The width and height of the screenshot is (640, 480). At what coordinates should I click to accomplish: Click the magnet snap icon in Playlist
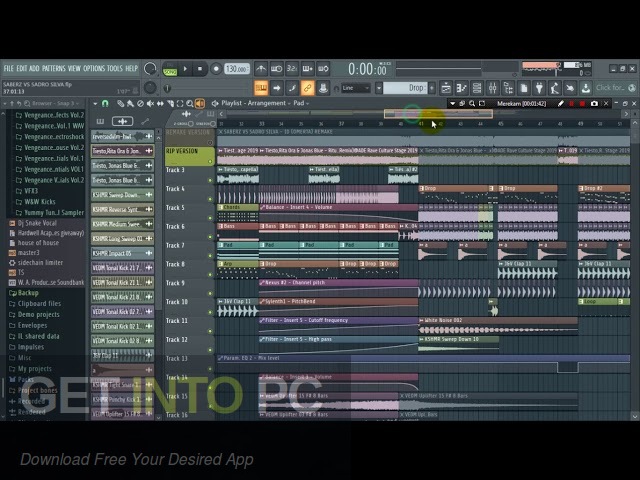(105, 104)
